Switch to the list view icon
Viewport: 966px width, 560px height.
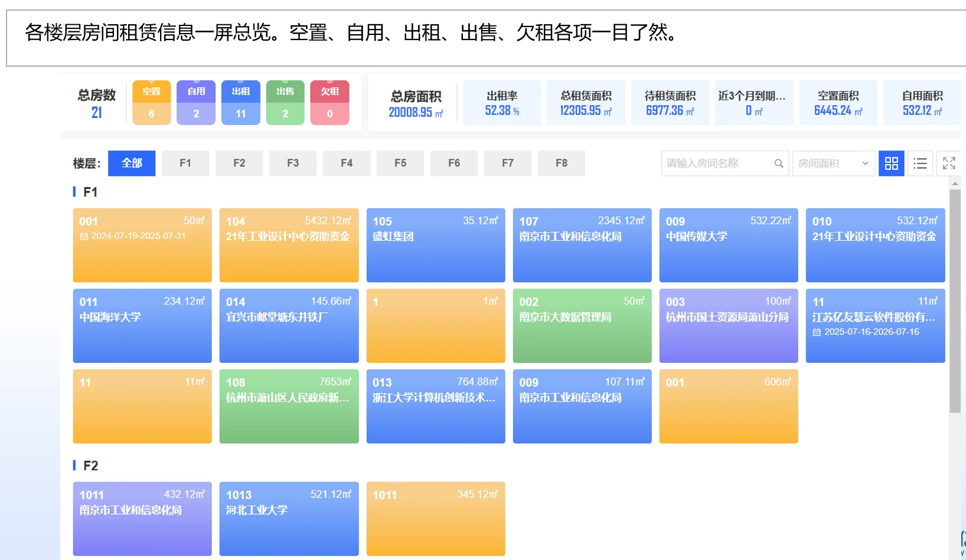tap(920, 163)
